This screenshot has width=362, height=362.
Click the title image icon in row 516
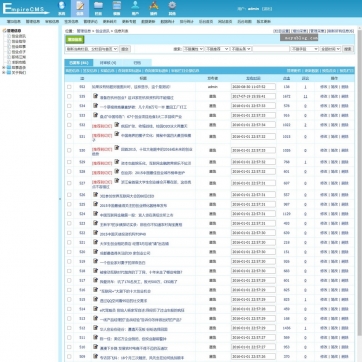[96, 289]
